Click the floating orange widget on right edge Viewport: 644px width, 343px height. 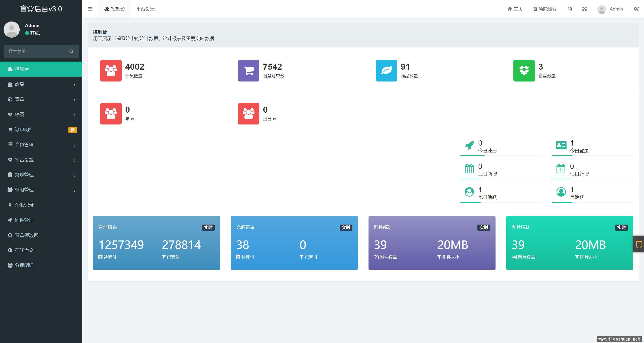click(639, 244)
